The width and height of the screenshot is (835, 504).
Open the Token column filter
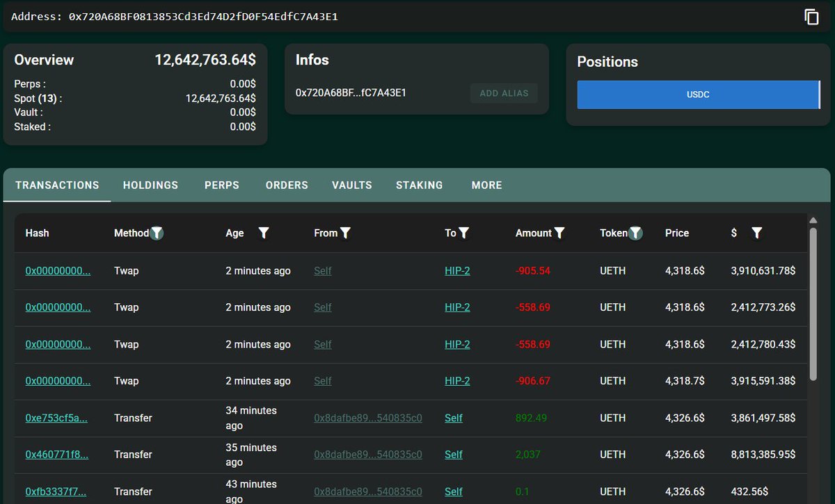click(636, 234)
